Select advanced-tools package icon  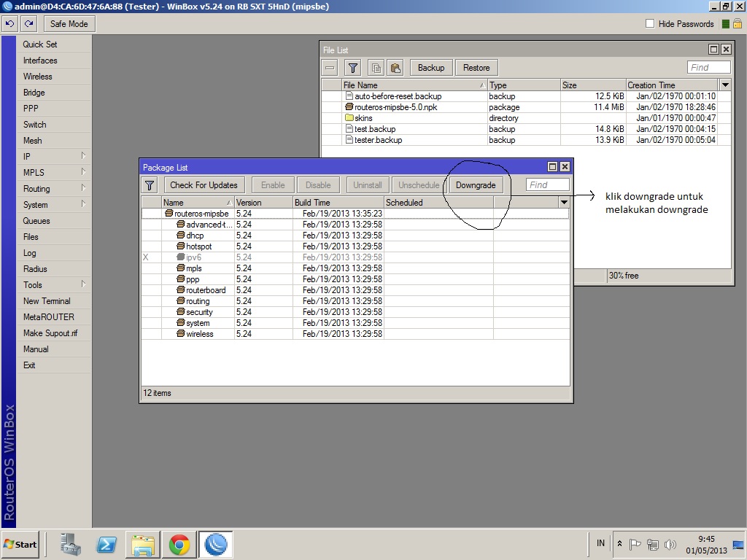click(x=181, y=225)
